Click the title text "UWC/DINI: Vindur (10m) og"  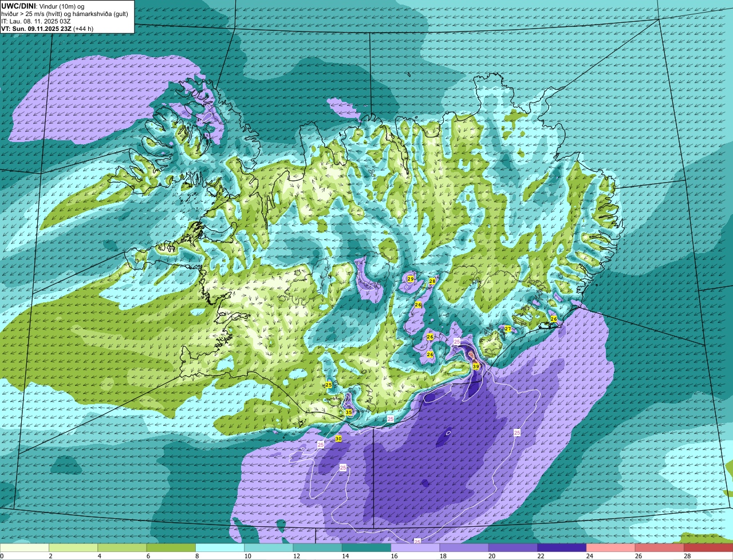click(42, 6)
